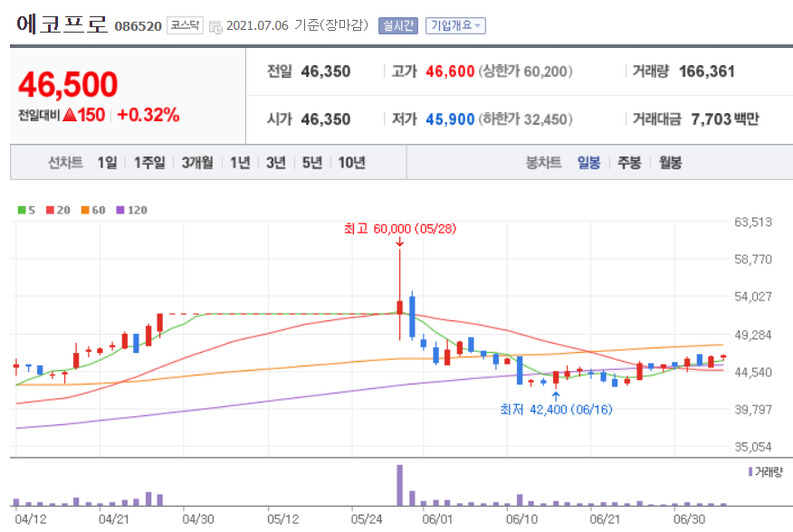Switch to 주봉 candlestick chart
The height and width of the screenshot is (532, 793).
pos(629,163)
